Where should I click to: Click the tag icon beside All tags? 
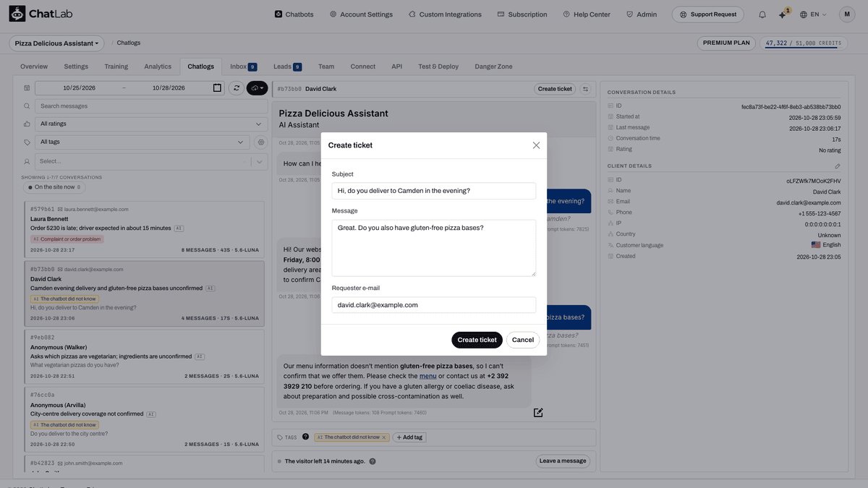click(27, 142)
